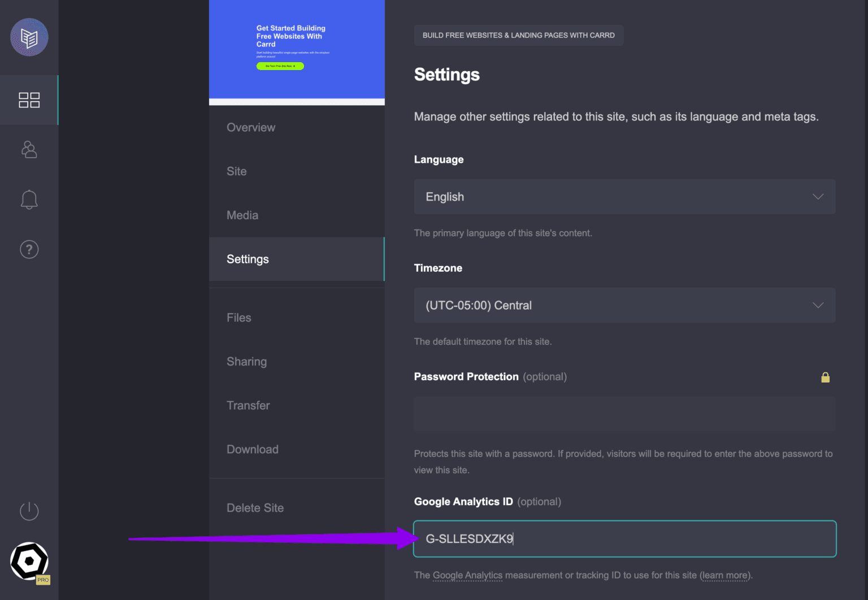Click the Language dropdown chevron arrow
868x600 pixels.
(818, 197)
